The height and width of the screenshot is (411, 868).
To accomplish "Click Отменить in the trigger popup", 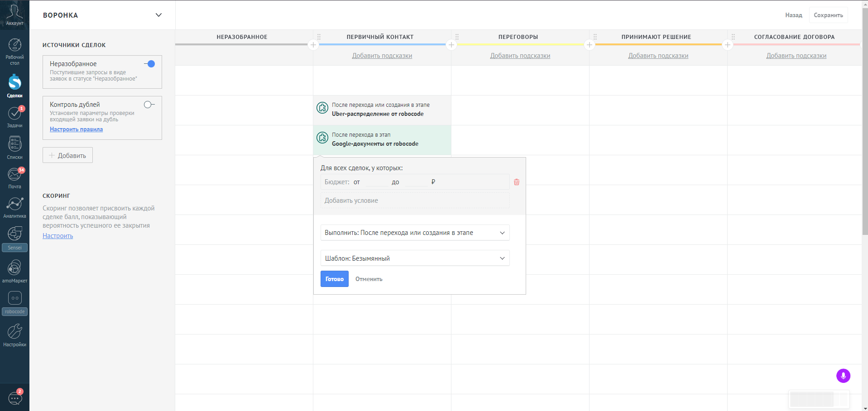I will click(x=369, y=279).
